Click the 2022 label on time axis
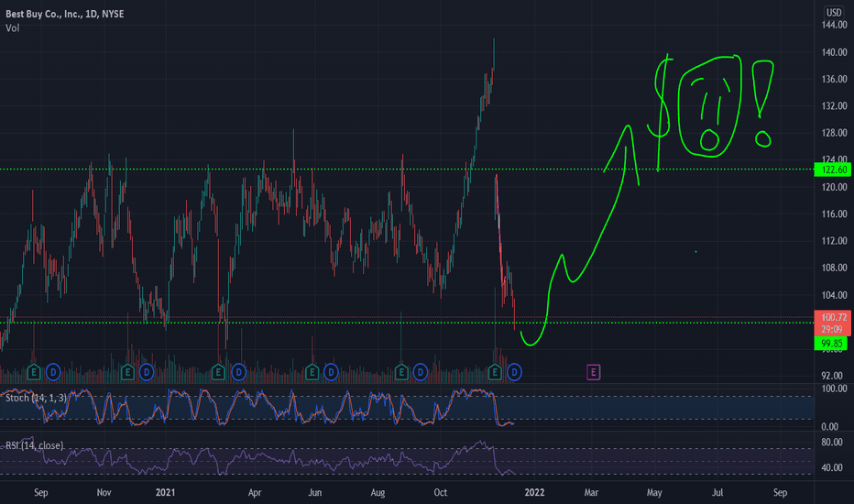854x504 pixels. [534, 493]
